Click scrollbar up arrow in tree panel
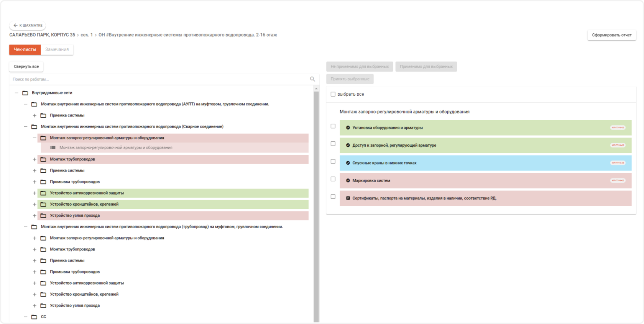Screen dimensions: 644x324 pyautogui.click(x=316, y=88)
